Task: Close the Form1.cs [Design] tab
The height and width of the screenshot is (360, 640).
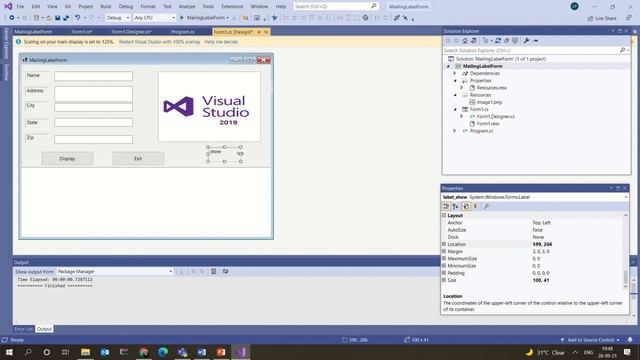Action: tap(266, 32)
